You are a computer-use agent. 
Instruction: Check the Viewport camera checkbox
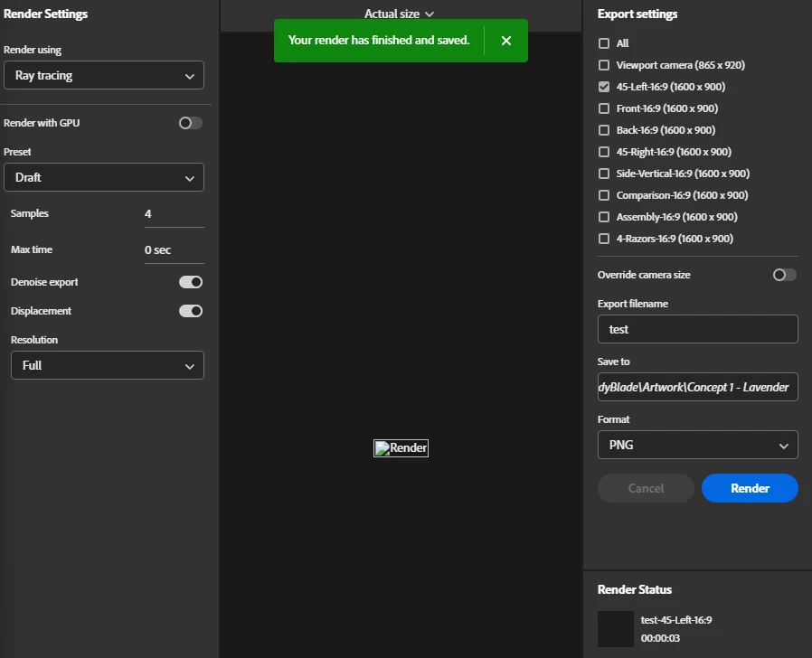tap(604, 65)
